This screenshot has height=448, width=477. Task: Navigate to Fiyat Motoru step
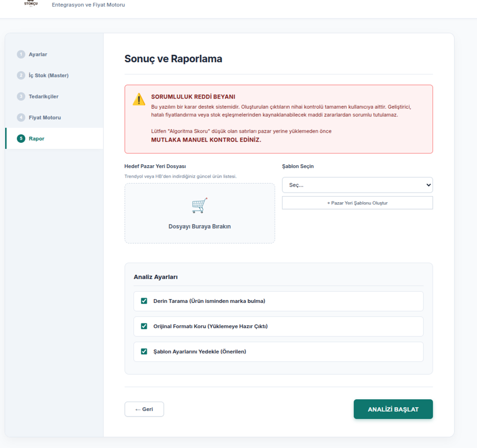coord(44,118)
